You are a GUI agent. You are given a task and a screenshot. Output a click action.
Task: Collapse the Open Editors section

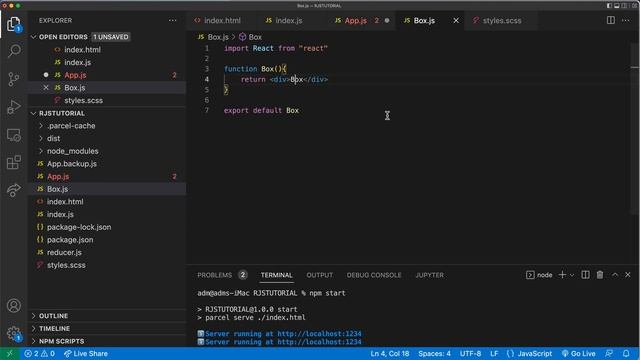[107, 37]
